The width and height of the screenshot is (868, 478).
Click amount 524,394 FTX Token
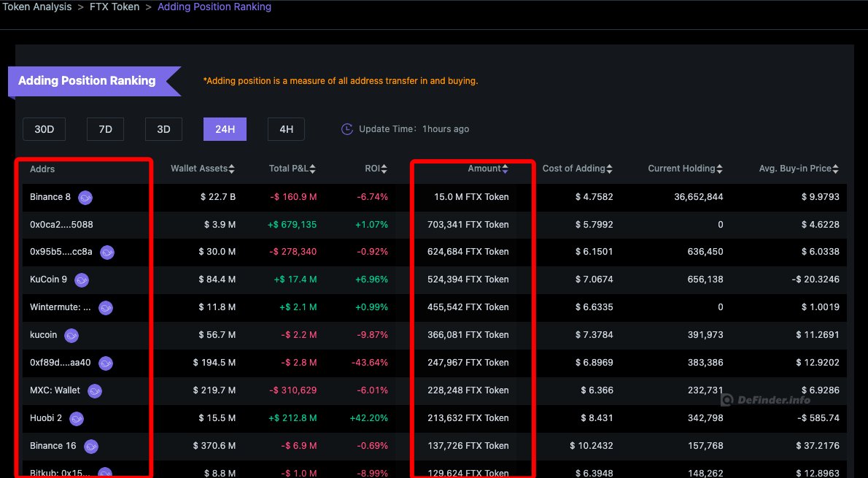468,280
